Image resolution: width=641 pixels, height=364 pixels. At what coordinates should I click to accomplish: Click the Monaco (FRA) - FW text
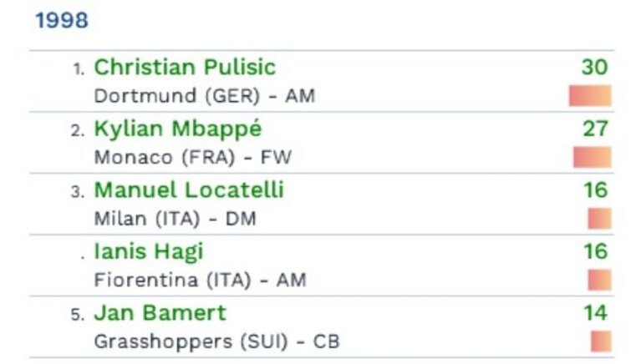point(193,158)
